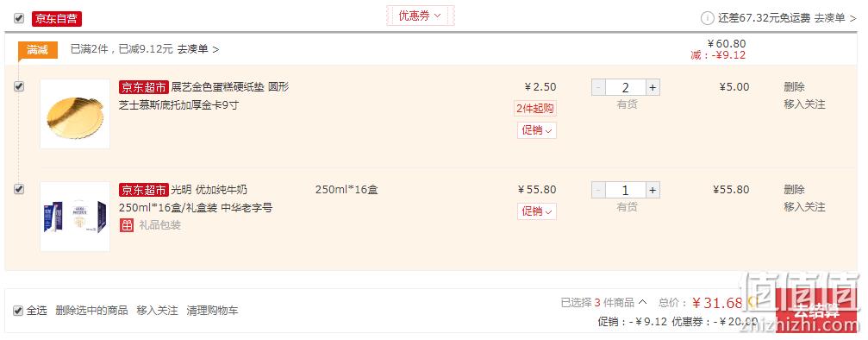Decrease cake board quantity with minus
Viewport: 868px width, 340px height.
point(598,88)
